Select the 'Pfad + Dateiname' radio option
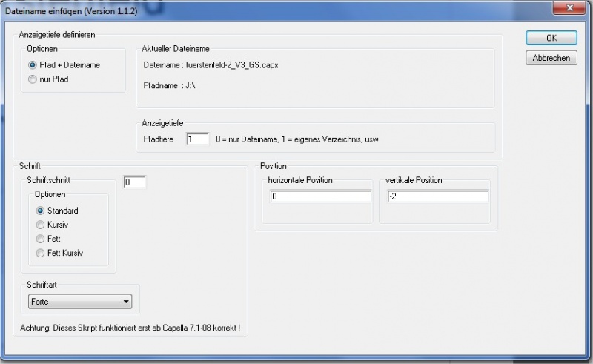 pyautogui.click(x=33, y=65)
